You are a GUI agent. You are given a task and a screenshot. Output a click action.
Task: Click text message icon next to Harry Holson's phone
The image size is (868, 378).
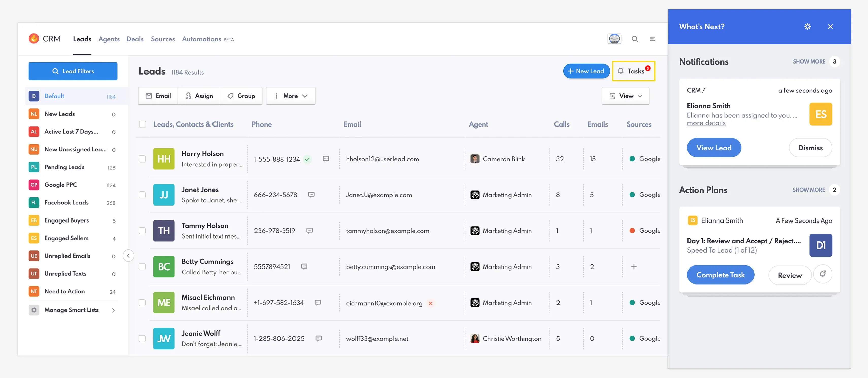pyautogui.click(x=325, y=159)
